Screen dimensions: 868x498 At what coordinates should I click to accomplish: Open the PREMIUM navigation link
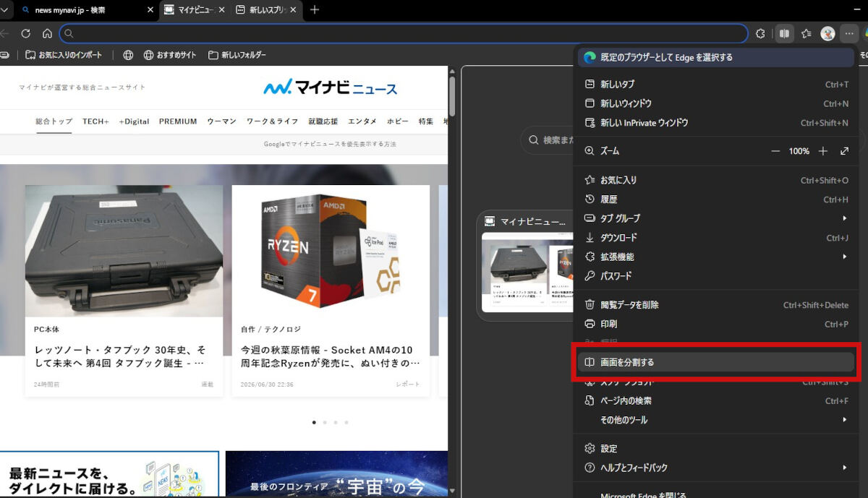178,121
